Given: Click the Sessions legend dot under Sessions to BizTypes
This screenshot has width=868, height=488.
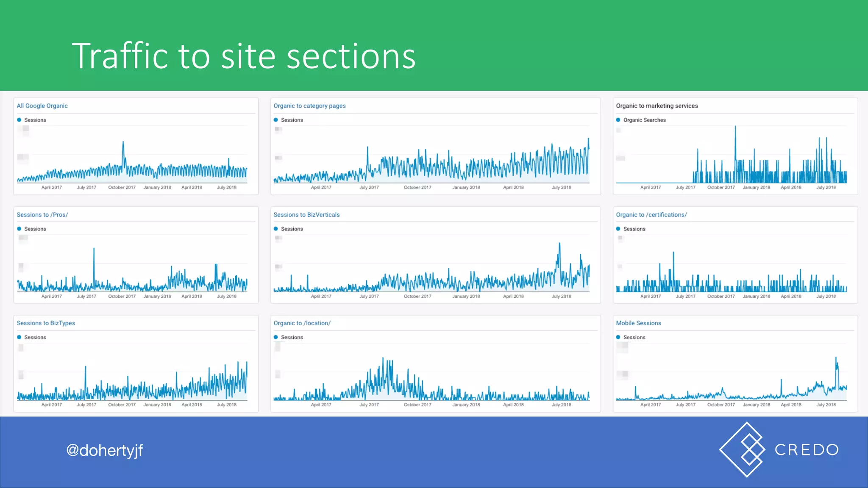Looking at the screenshot, I should pyautogui.click(x=19, y=337).
